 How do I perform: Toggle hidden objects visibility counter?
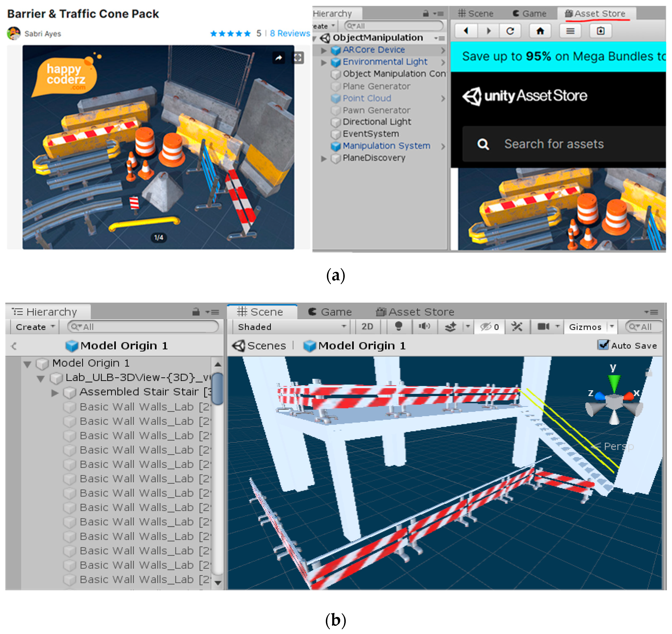pos(489,327)
